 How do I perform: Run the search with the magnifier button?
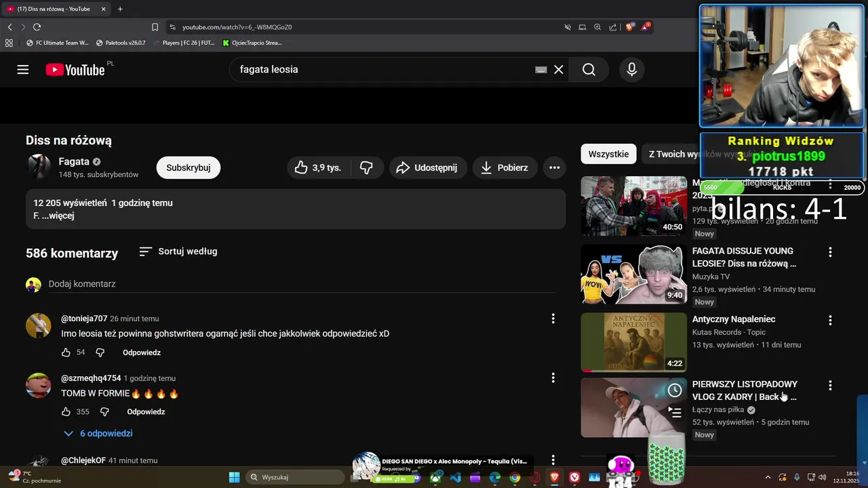tap(589, 70)
